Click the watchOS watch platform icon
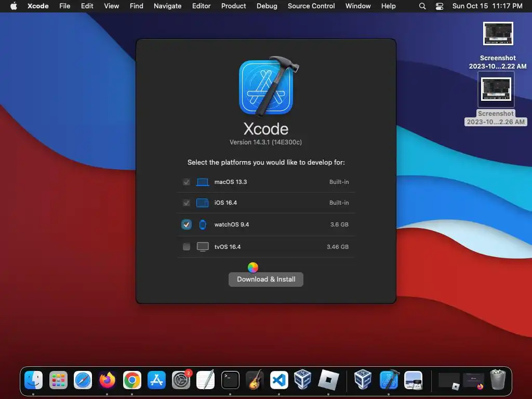 (203, 224)
